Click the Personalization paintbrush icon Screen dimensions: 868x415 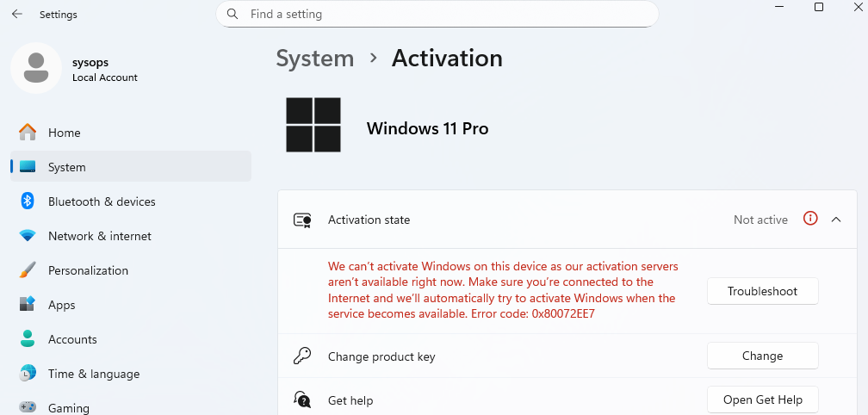pyautogui.click(x=28, y=270)
